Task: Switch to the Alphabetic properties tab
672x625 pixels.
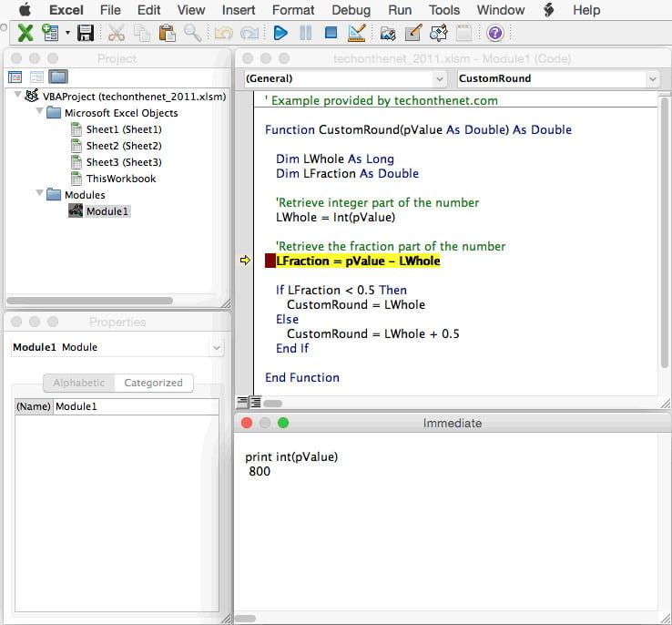Action: click(79, 383)
